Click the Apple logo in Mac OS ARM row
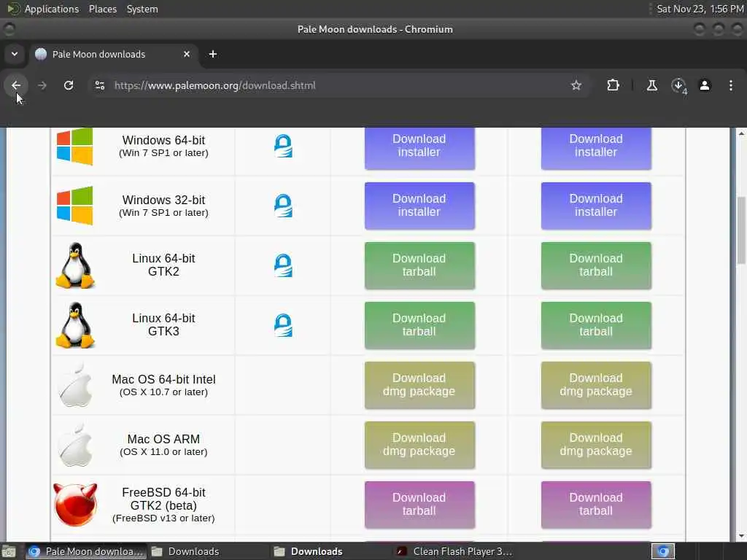The height and width of the screenshot is (560, 747). pos(75,445)
